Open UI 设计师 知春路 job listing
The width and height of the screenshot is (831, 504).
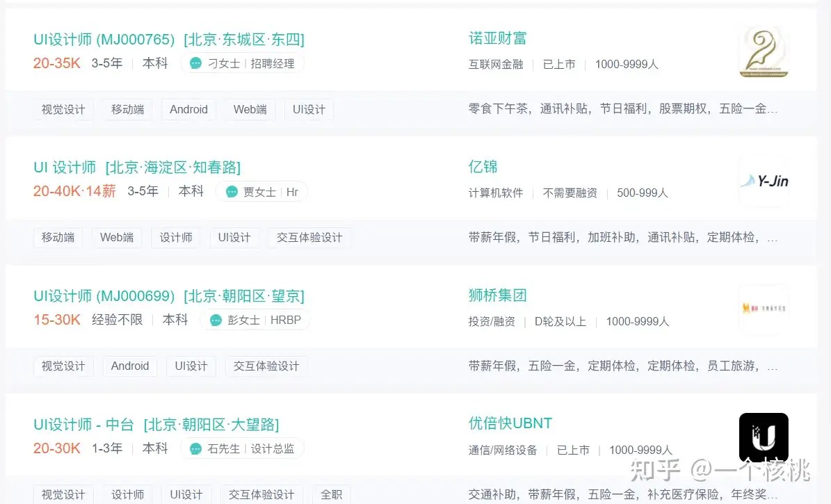pyautogui.click(x=136, y=168)
